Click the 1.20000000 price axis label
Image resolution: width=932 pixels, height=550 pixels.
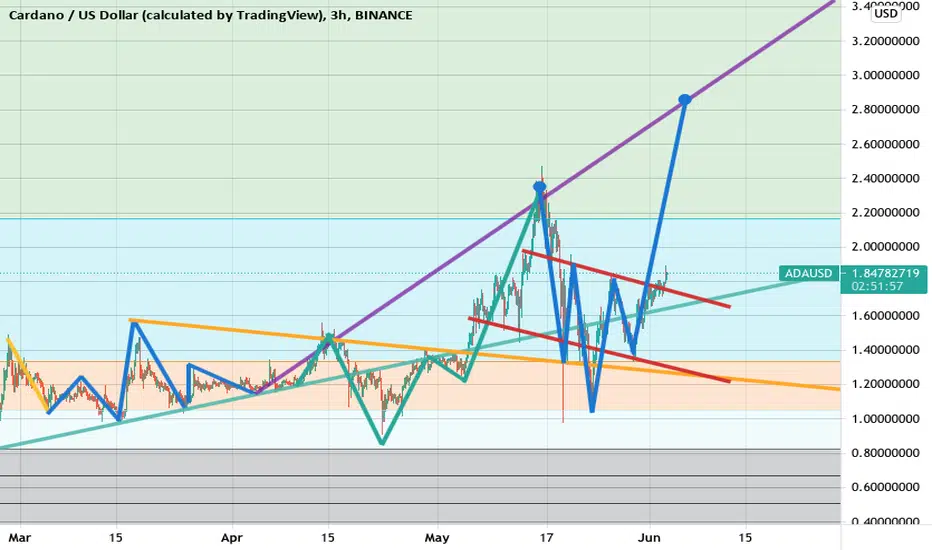(x=886, y=384)
